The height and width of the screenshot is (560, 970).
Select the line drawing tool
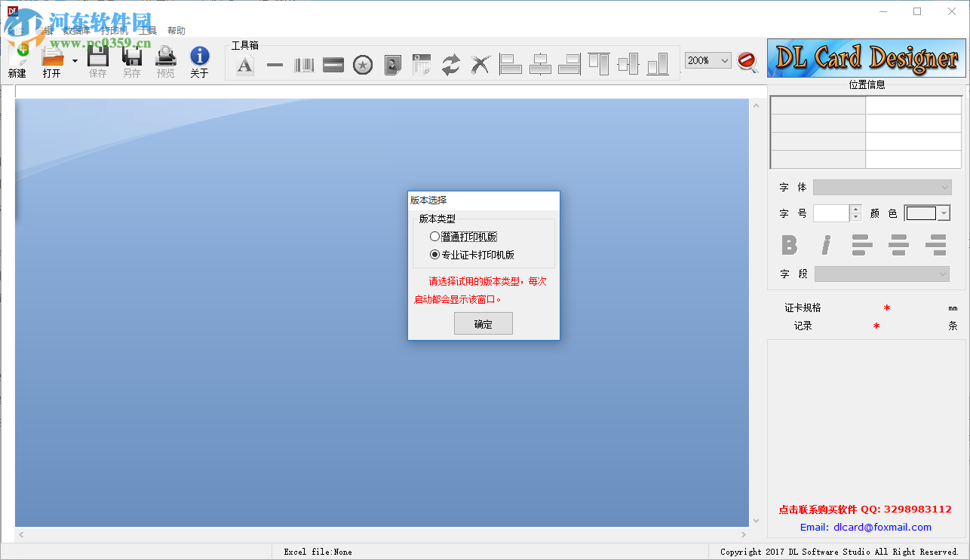pos(274,65)
